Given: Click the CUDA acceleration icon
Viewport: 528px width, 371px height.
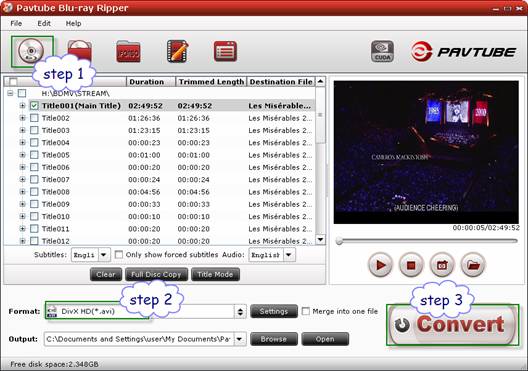Looking at the screenshot, I should pos(382,52).
